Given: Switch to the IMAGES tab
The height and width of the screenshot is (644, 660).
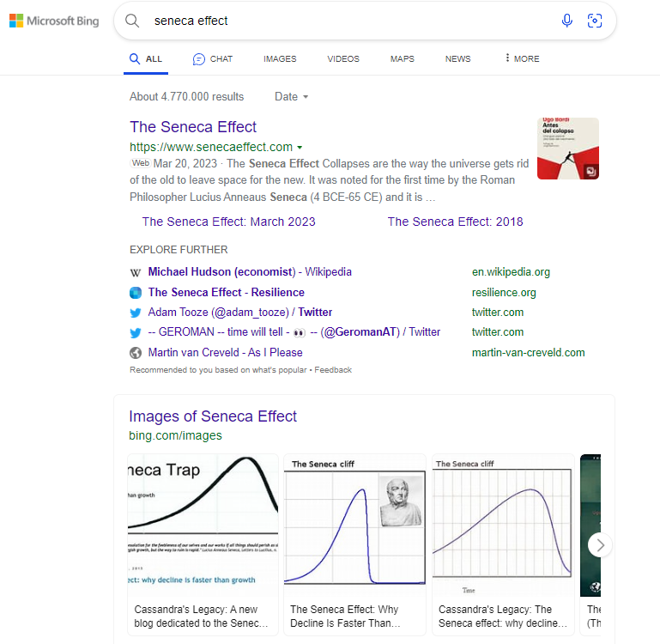Looking at the screenshot, I should 280,59.
